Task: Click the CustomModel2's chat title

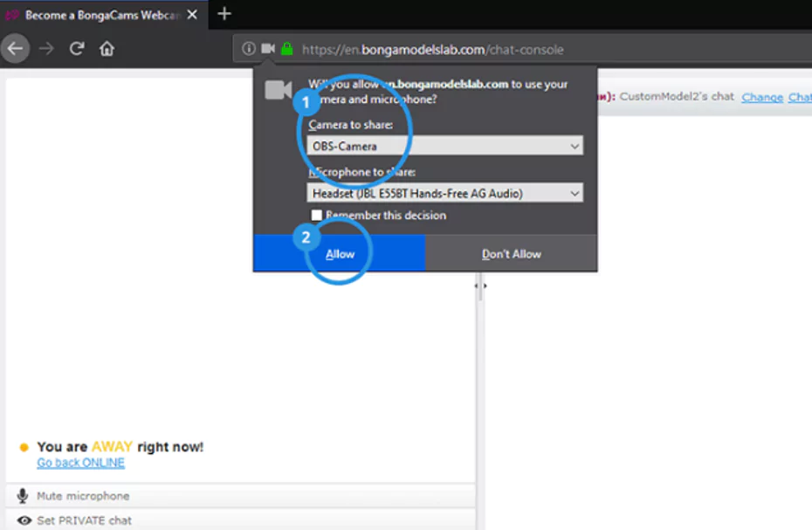Action: click(x=677, y=96)
